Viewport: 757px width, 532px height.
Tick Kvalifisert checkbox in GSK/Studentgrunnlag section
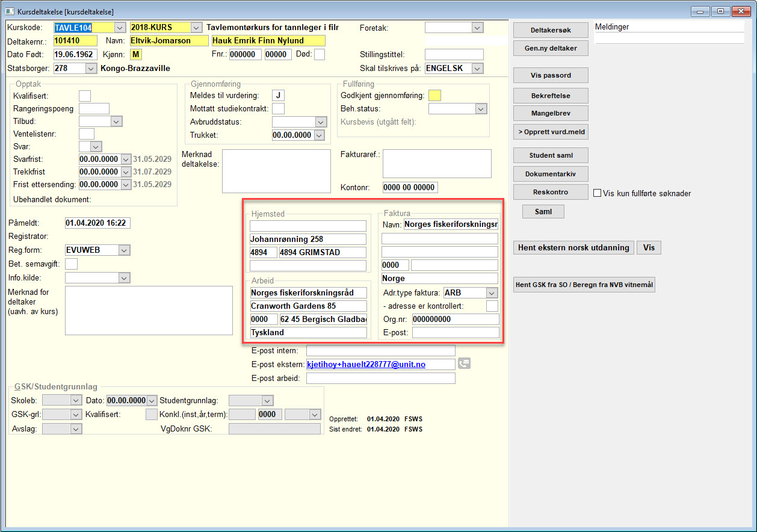coord(152,414)
